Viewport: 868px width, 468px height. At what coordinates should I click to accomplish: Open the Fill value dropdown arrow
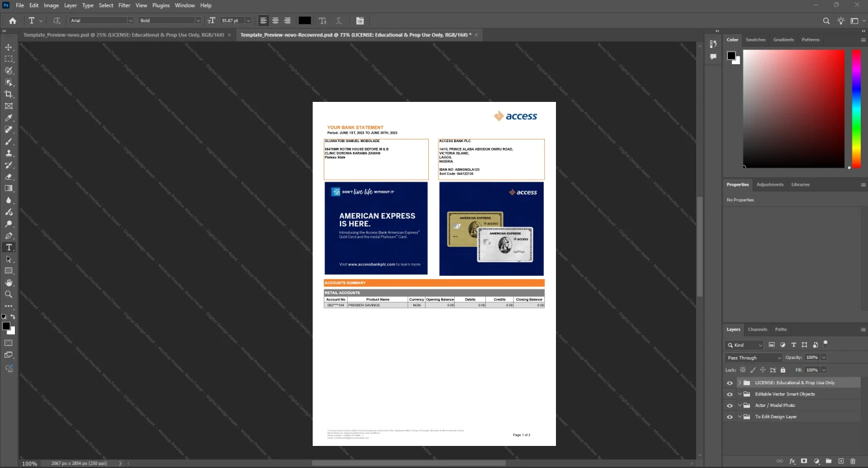pos(824,370)
